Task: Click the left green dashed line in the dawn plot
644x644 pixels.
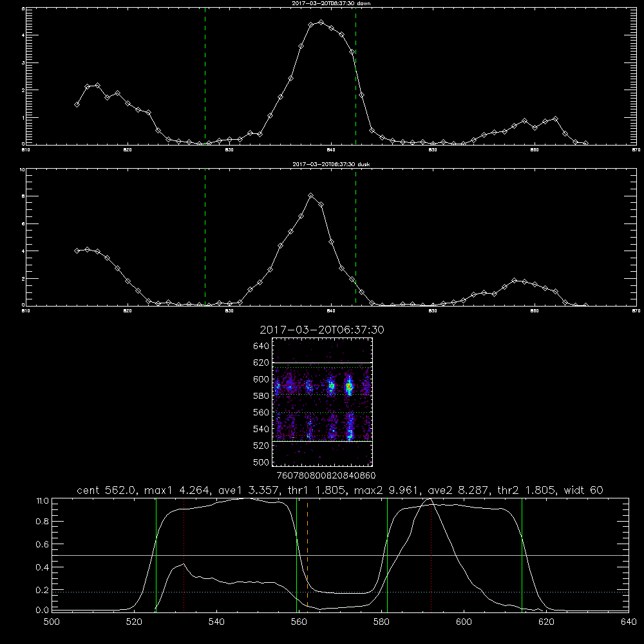Action: click(x=205, y=76)
